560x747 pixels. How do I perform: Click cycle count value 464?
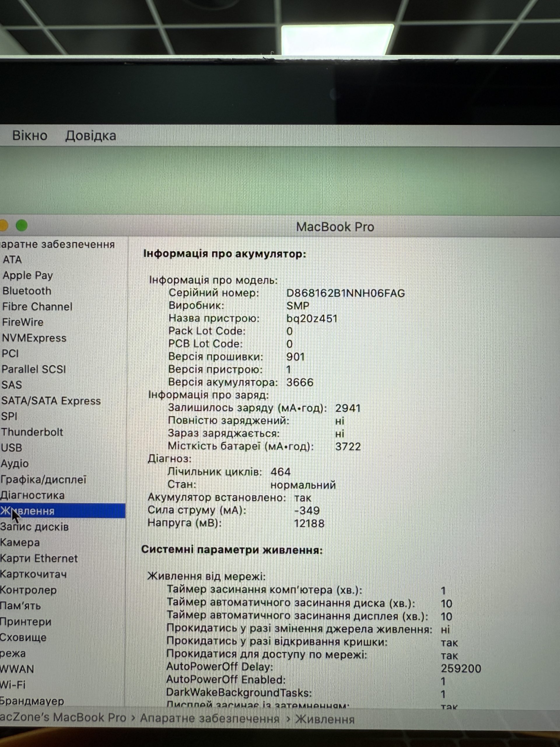[x=281, y=472]
